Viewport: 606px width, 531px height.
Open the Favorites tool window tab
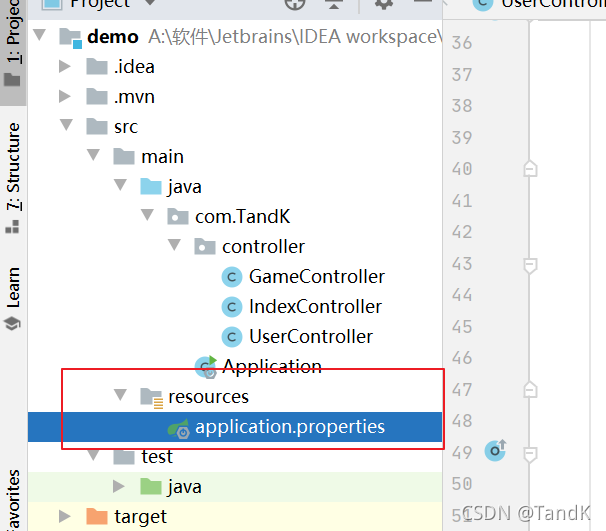[x=13, y=499]
